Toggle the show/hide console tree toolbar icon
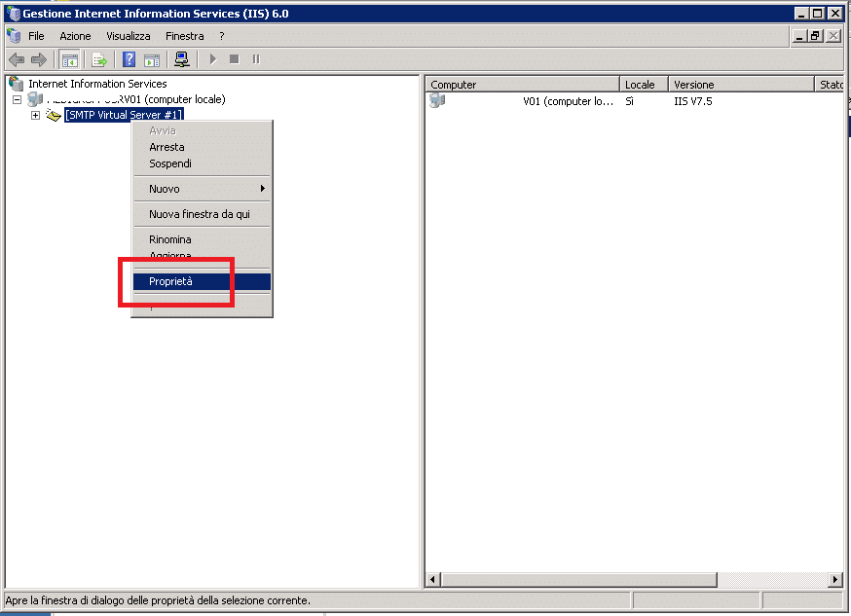Viewport: 851px width, 616px height. tap(69, 59)
